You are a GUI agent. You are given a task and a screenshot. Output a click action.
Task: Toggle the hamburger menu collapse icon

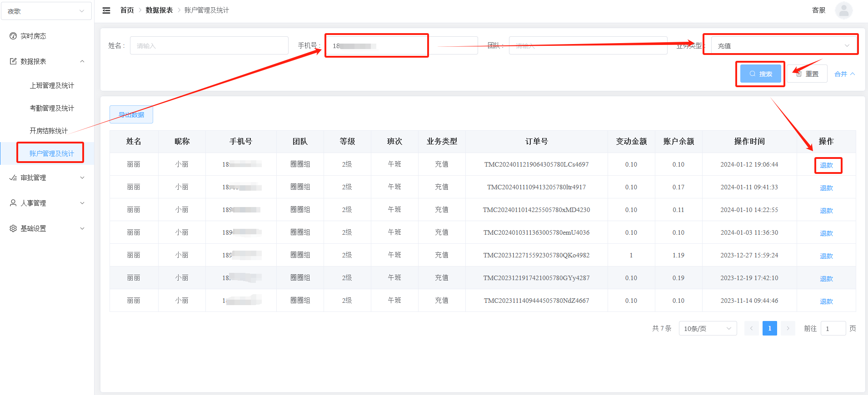click(x=106, y=10)
